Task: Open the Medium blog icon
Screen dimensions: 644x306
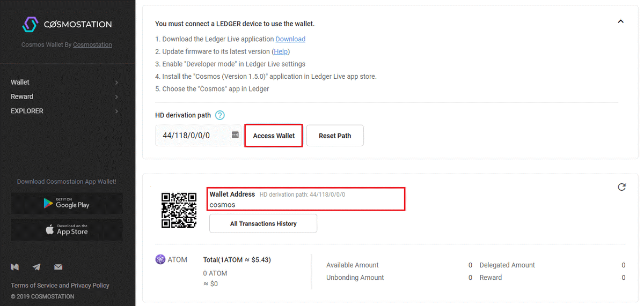Action: click(x=15, y=267)
